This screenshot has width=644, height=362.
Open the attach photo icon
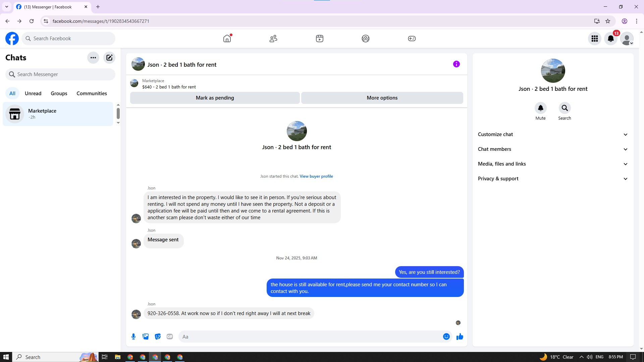click(146, 337)
